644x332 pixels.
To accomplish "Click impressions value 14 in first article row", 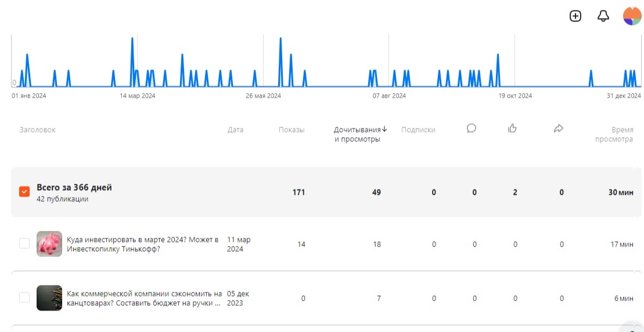I will pos(301,244).
